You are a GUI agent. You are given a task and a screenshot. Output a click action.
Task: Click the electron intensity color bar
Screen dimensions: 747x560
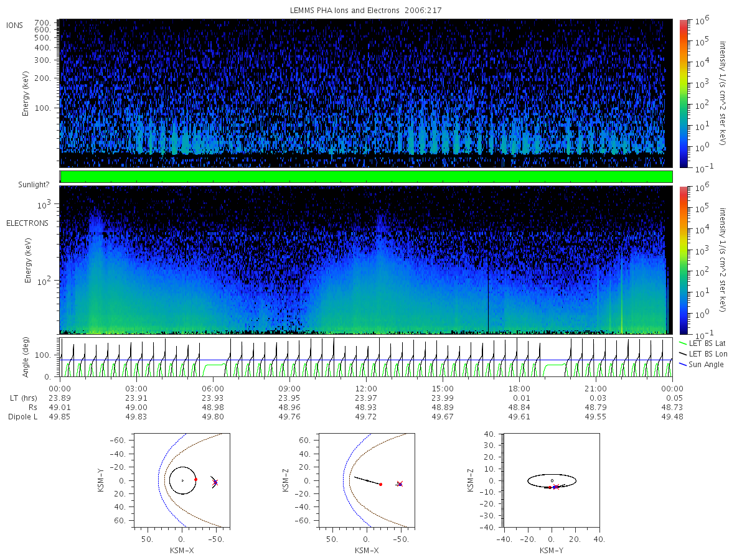(x=683, y=259)
